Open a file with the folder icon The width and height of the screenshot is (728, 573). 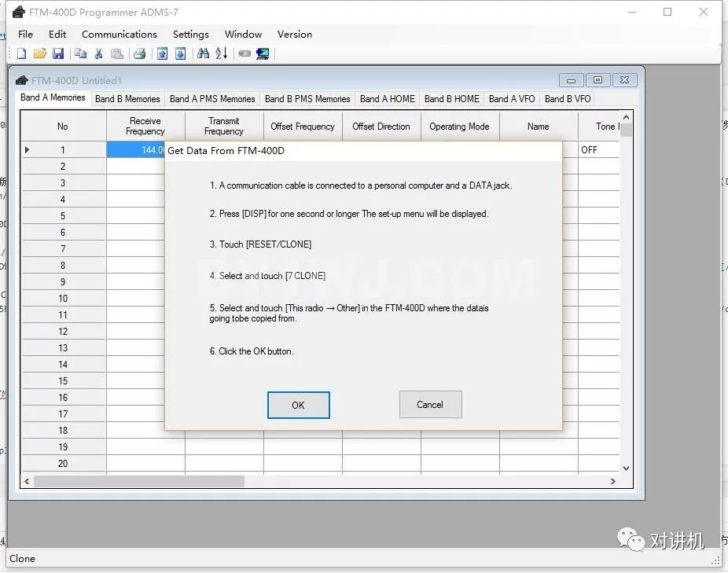pyautogui.click(x=40, y=53)
